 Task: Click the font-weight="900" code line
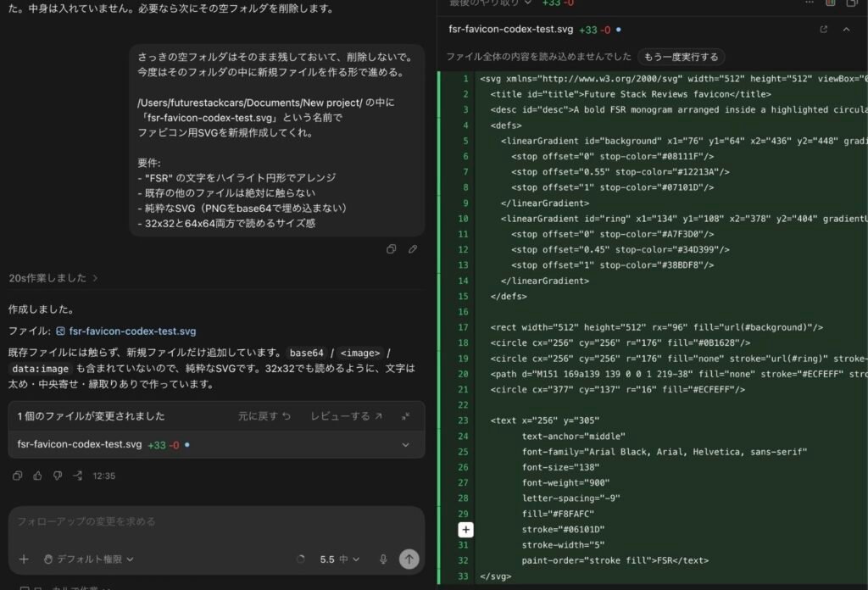(x=565, y=482)
